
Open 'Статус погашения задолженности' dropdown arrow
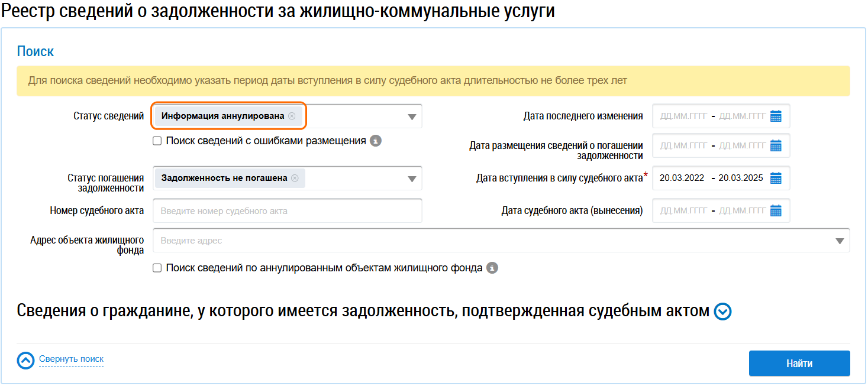[x=412, y=179]
